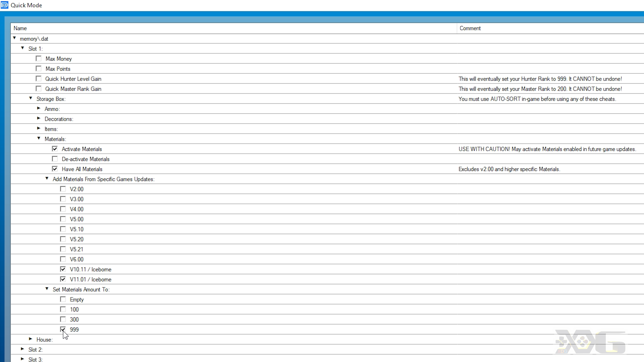Uncheck the Have All Materials checkbox
The image size is (644, 362).
coord(55,169)
